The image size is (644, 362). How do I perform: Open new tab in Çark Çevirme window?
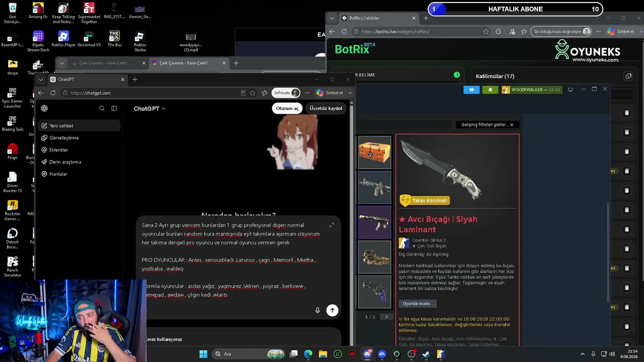click(236, 63)
